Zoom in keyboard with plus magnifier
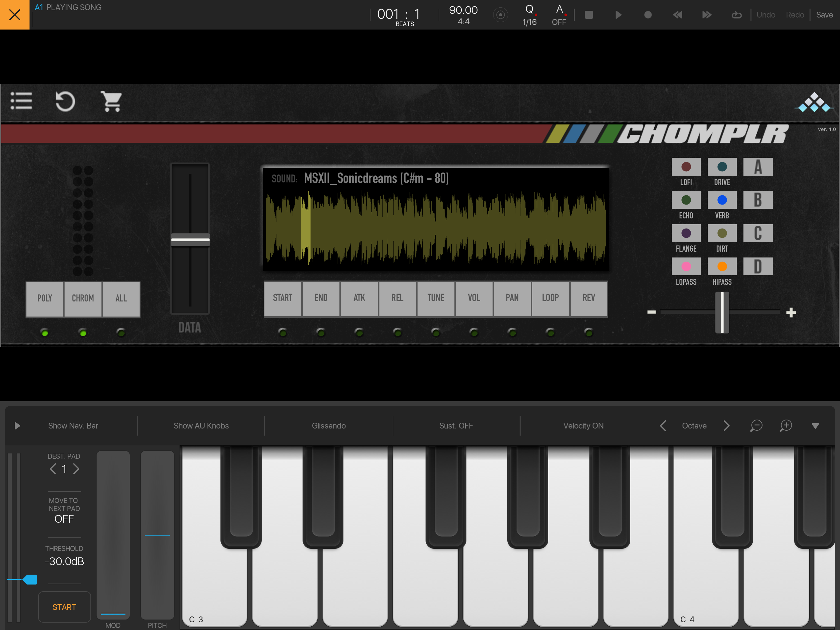Image resolution: width=840 pixels, height=630 pixels. tap(785, 425)
